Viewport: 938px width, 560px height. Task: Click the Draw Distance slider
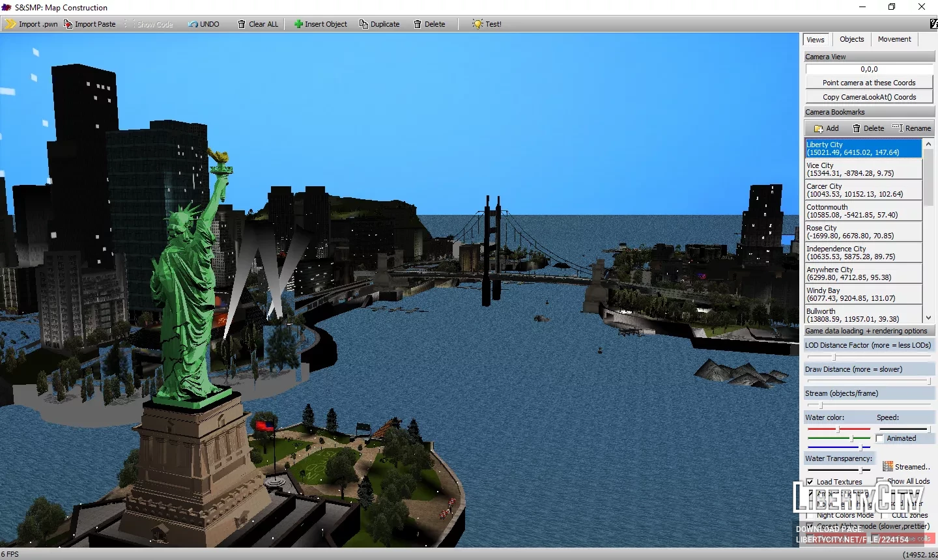tap(869, 381)
